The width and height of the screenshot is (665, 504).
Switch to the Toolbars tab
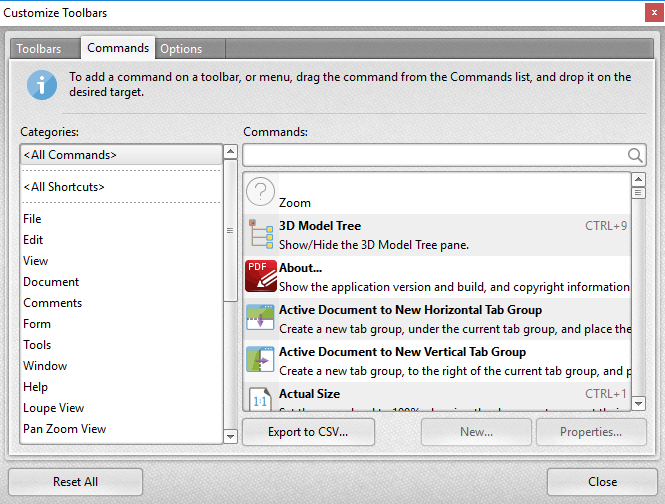point(45,49)
